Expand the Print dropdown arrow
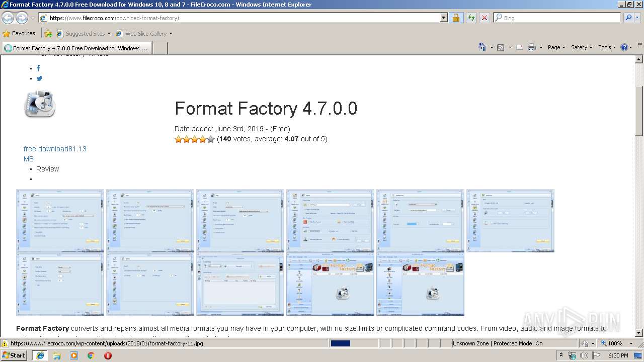Image resolution: width=644 pixels, height=362 pixels. [x=541, y=47]
